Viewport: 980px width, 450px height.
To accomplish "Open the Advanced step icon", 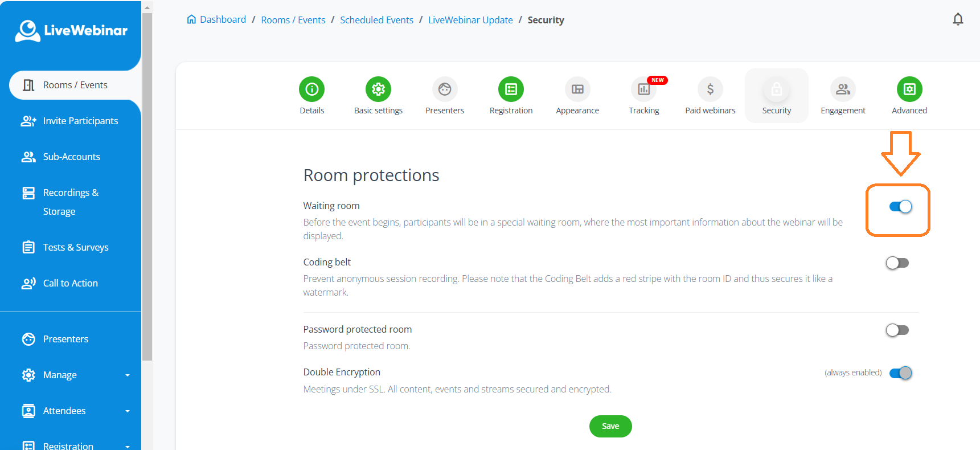I will (909, 89).
